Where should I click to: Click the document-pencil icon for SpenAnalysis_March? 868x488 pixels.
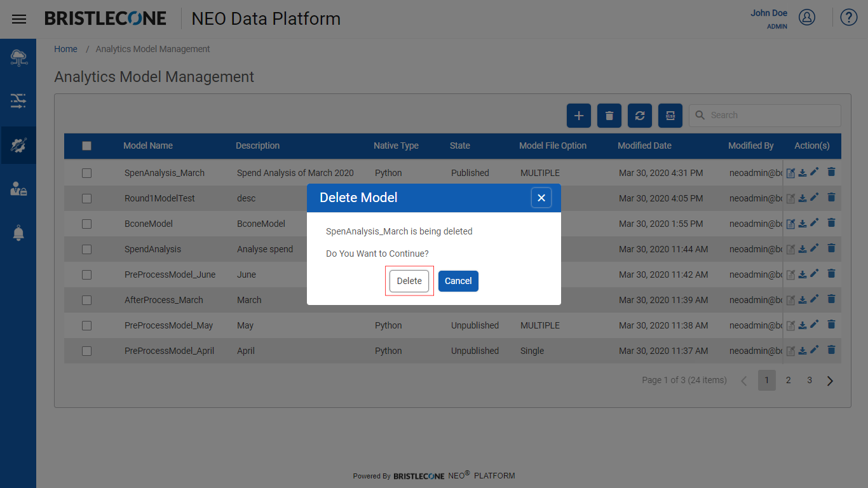tap(790, 173)
